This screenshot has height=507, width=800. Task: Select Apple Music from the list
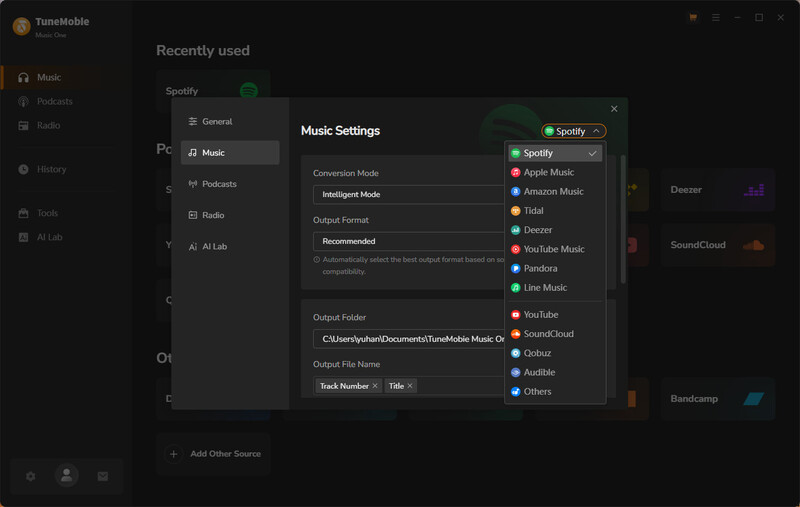click(x=548, y=173)
